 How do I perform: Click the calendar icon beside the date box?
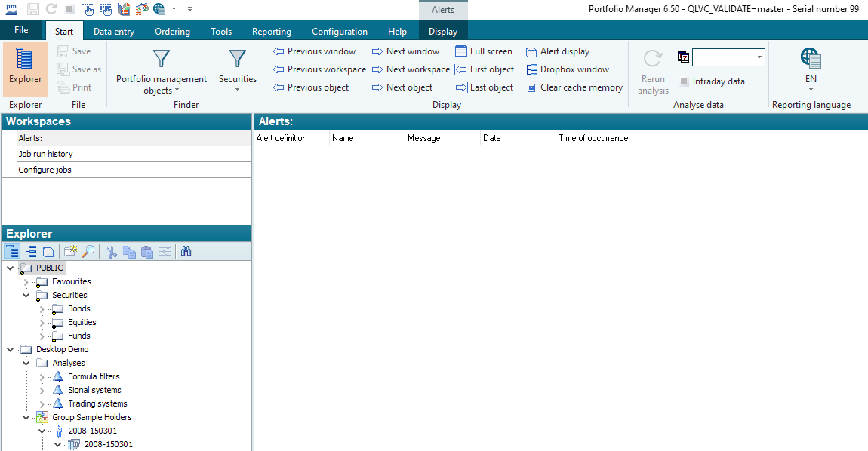683,57
